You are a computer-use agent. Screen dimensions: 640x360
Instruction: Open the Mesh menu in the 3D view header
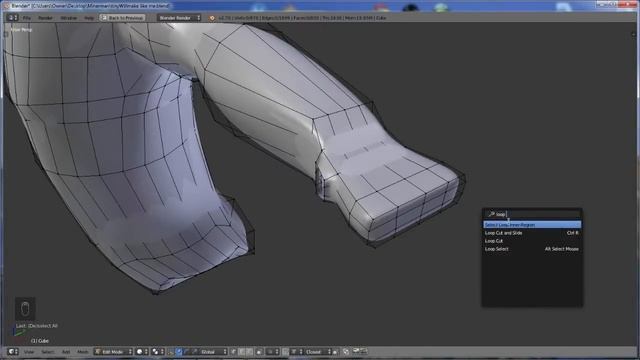point(82,351)
